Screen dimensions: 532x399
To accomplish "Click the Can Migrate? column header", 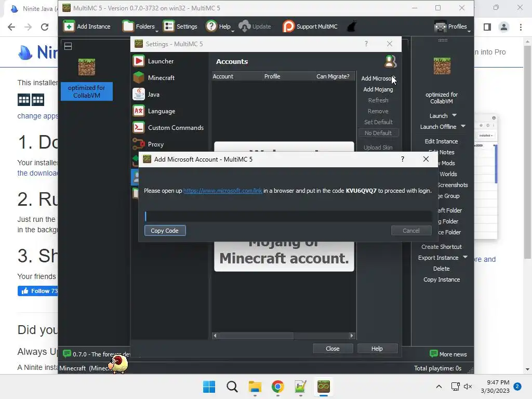I will point(335,76).
